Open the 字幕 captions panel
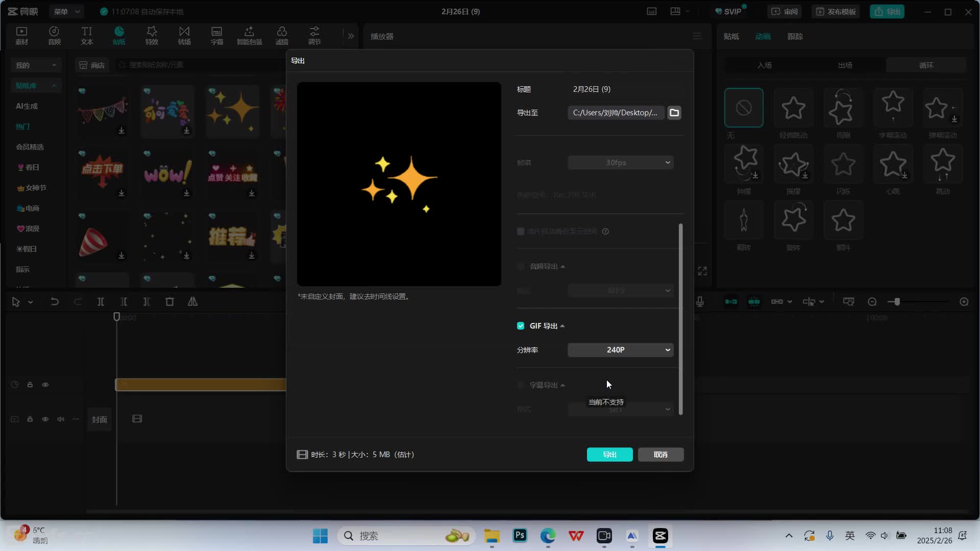The image size is (980, 551). pyautogui.click(x=217, y=36)
